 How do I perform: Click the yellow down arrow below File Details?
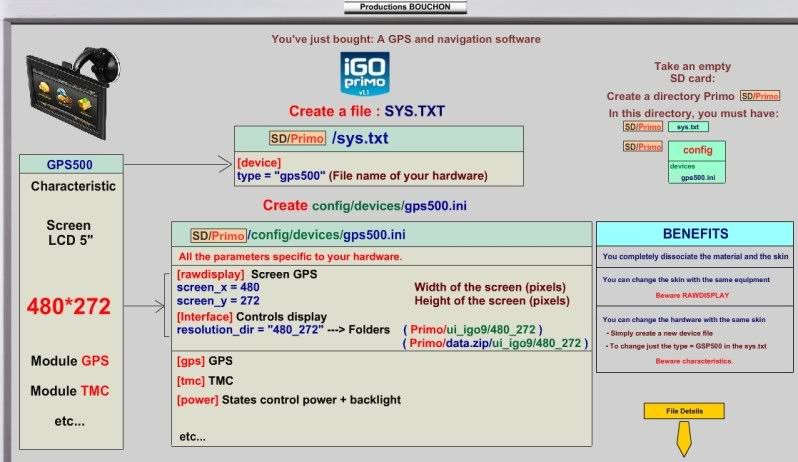(x=683, y=439)
